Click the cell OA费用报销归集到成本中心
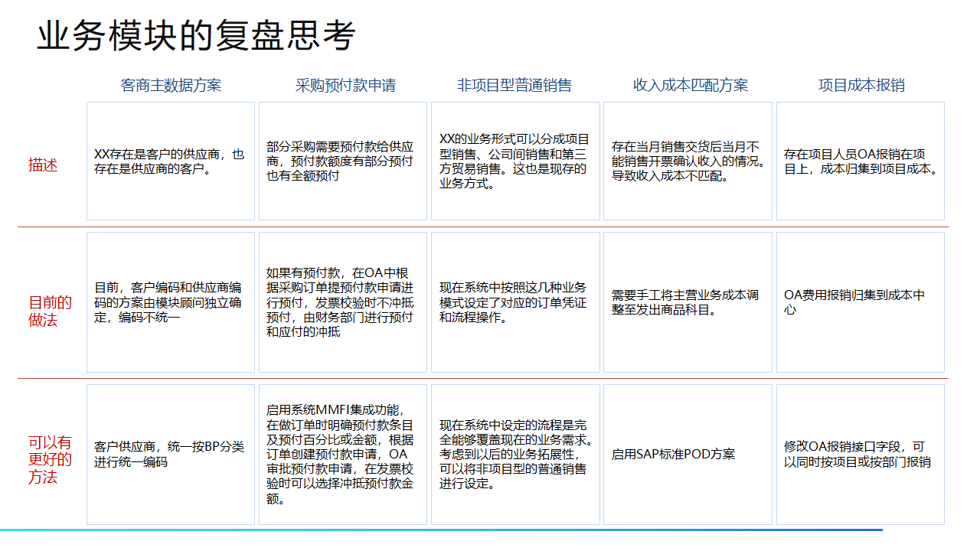The height and width of the screenshot is (551, 980). tap(861, 302)
